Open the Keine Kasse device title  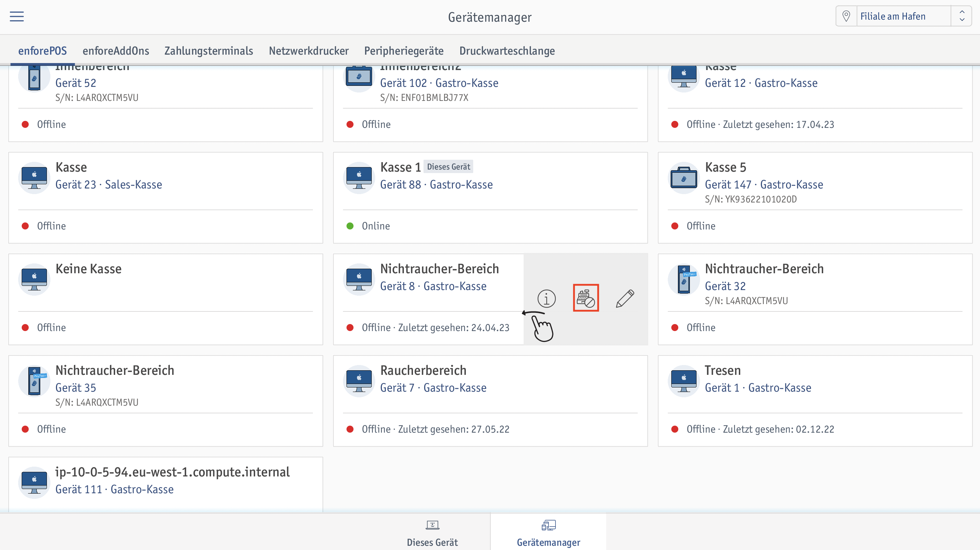[x=88, y=269]
